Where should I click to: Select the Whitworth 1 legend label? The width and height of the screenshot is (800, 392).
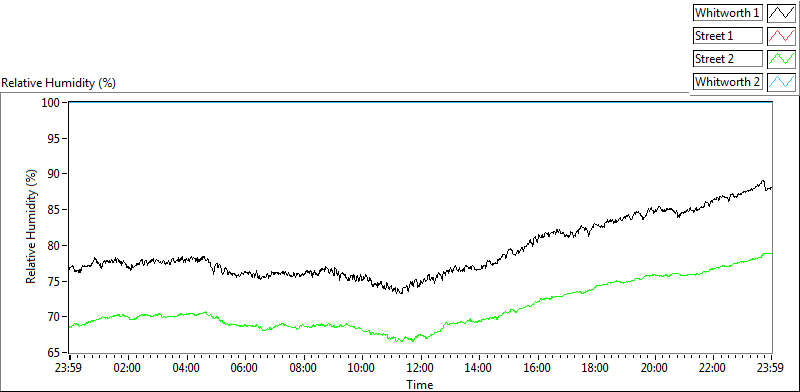728,13
